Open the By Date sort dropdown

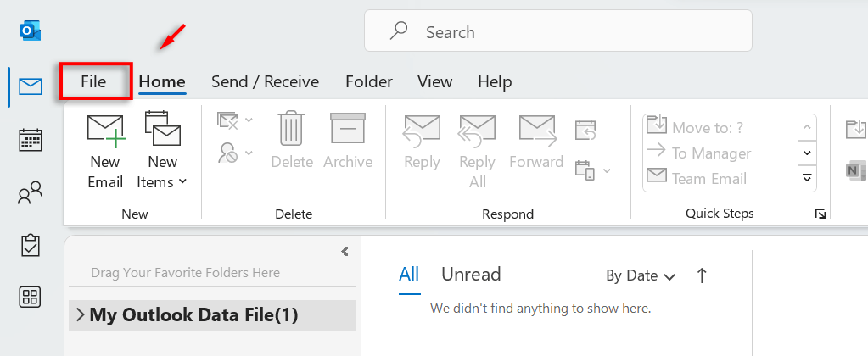point(641,275)
